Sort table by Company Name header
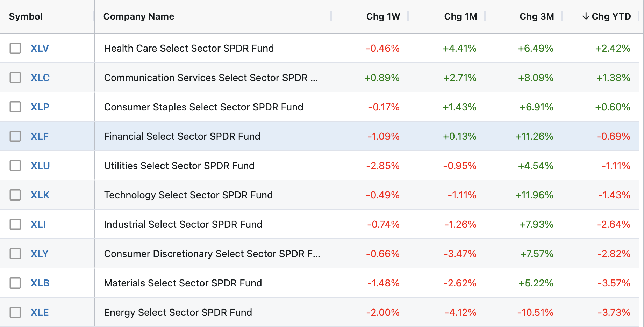Image resolution: width=644 pixels, height=327 pixels. point(138,16)
